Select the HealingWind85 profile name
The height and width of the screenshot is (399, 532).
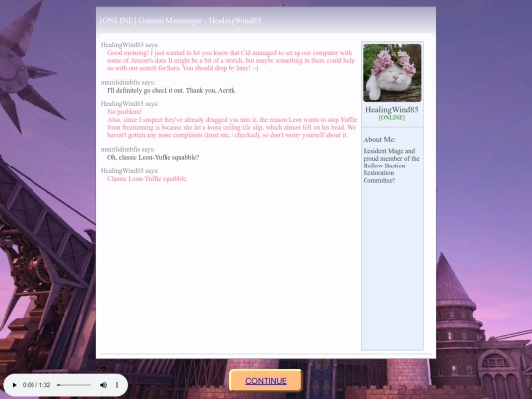392,110
